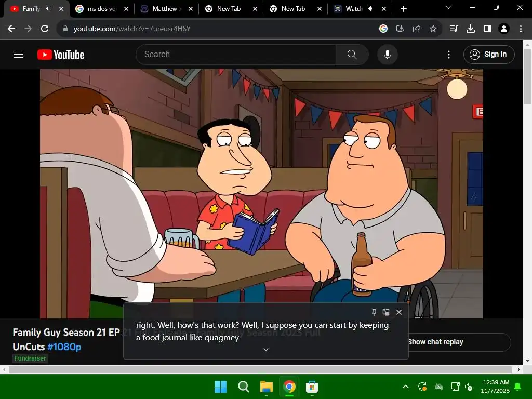Open the Windows Start menu
Screen dimensions: 532x399
(x=220, y=387)
